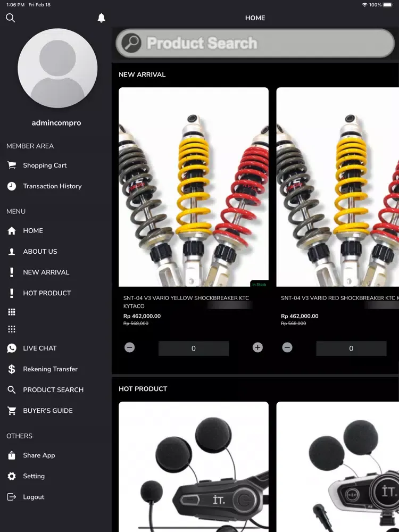399x532 pixels.
Task: Click the NEW ARRIVAL exclamation icon
Action: pyautogui.click(x=12, y=272)
